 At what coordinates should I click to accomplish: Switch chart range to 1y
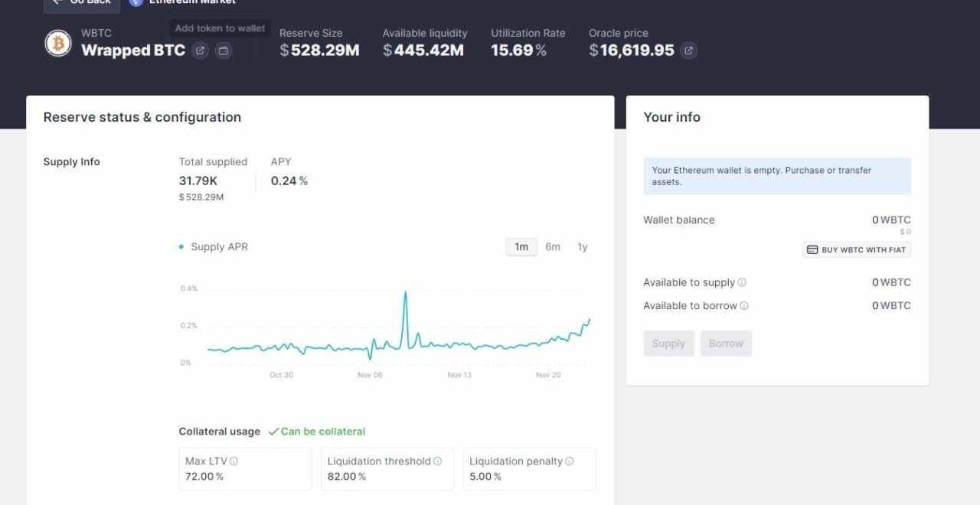click(583, 246)
